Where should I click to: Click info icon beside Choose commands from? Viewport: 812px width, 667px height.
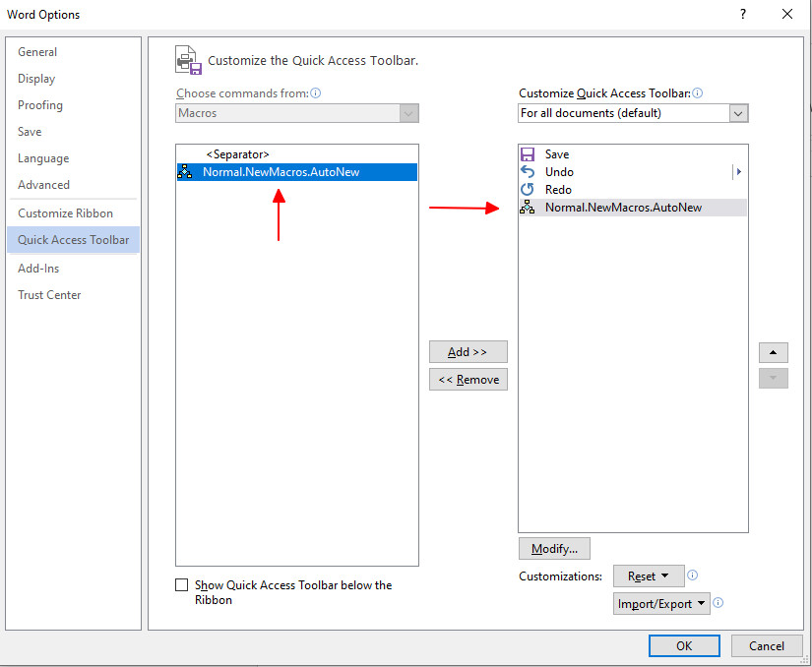click(x=315, y=93)
